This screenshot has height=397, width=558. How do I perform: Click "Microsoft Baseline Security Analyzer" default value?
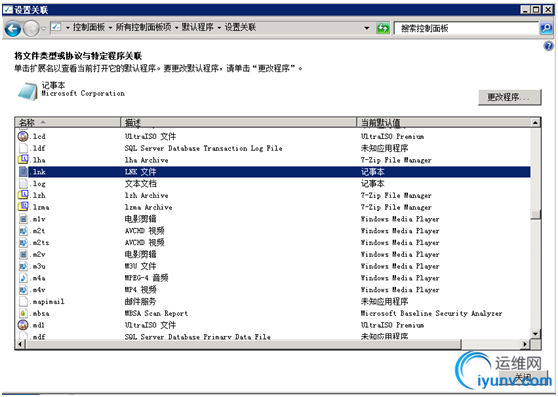(x=431, y=313)
